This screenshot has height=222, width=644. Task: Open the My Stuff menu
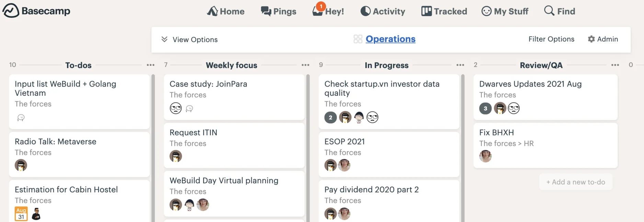pos(505,11)
